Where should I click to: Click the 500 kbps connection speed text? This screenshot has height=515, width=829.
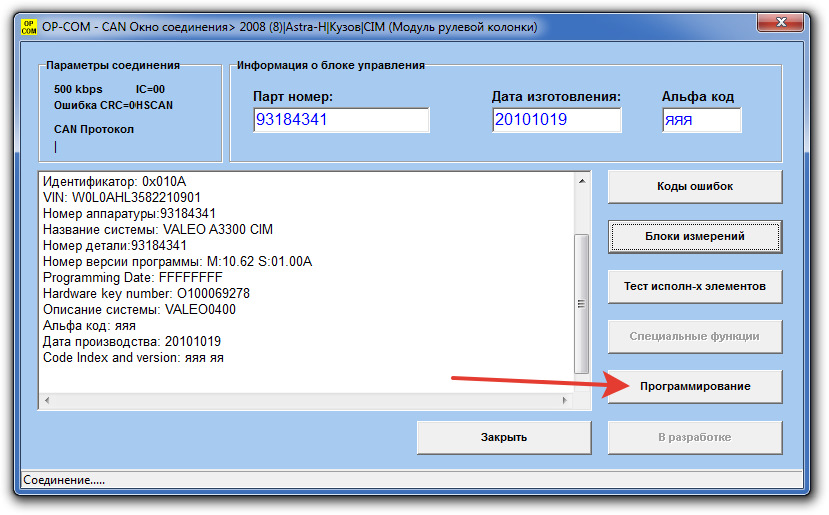point(78,89)
